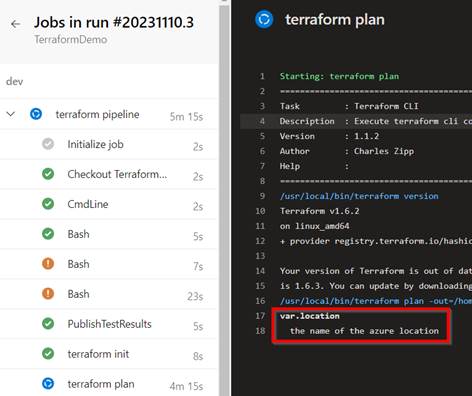
Task: Open the terraform pipeline job row
Action: pyautogui.click(x=108, y=114)
